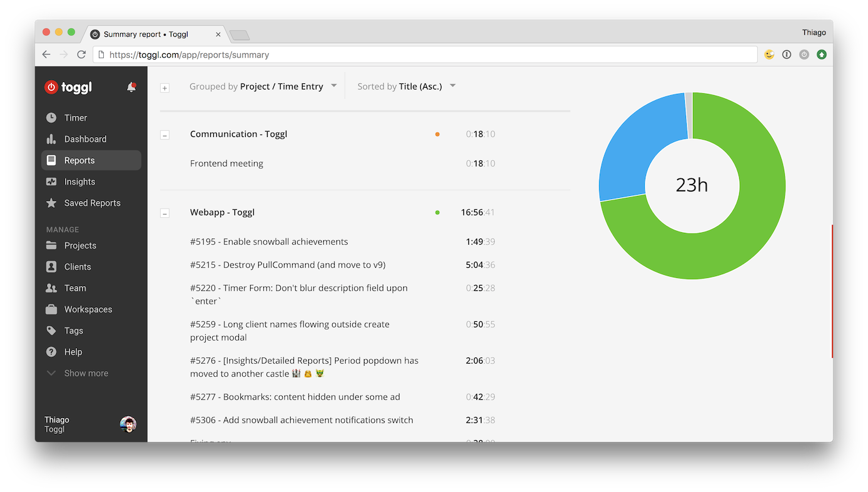
Task: Click entry #5195 - Enable snowball achievements
Action: pos(269,242)
